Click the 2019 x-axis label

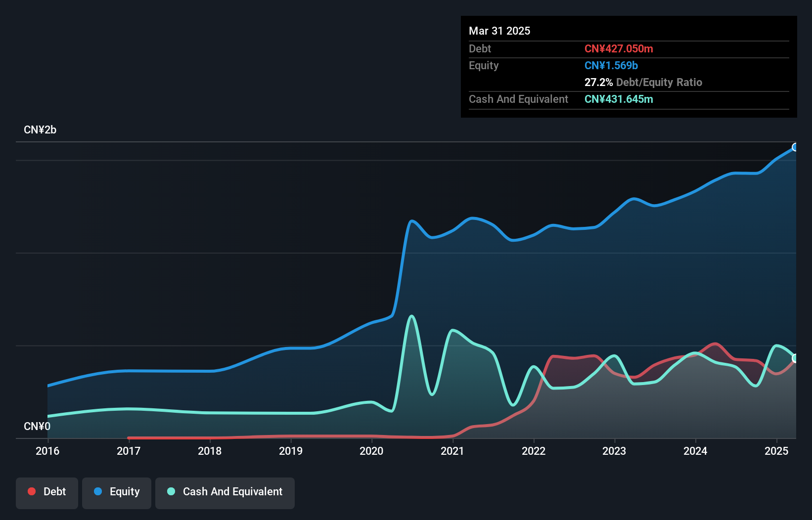(291, 451)
